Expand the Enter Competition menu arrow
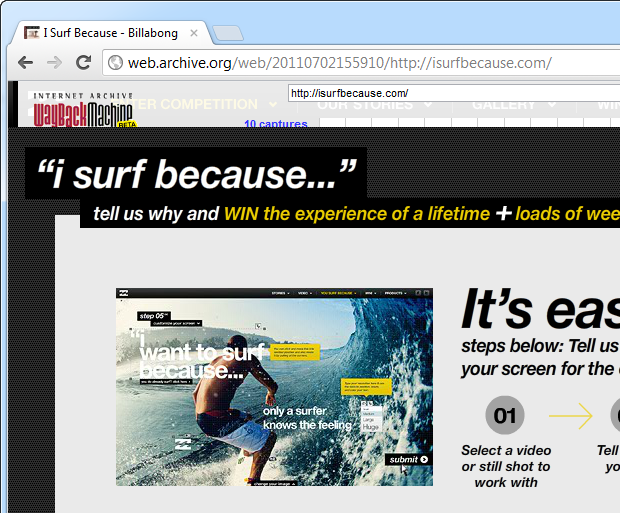 click(x=273, y=104)
